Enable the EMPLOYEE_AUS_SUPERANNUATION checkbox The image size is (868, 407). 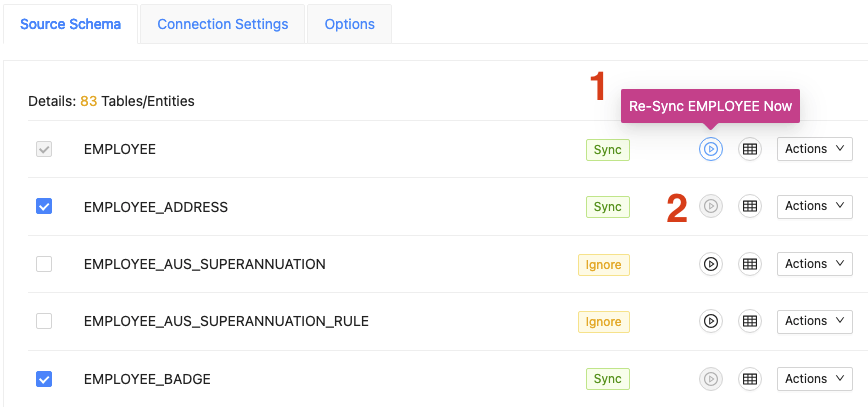(x=44, y=265)
